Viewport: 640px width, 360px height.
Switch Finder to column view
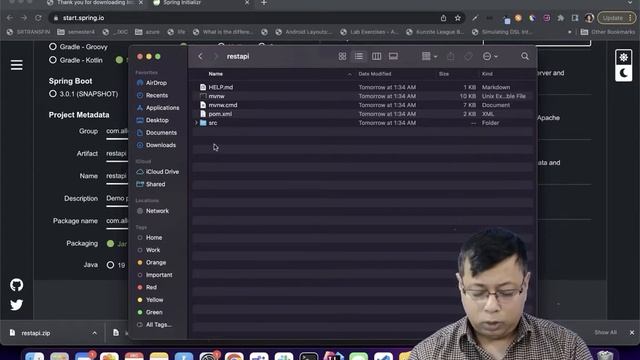point(376,56)
